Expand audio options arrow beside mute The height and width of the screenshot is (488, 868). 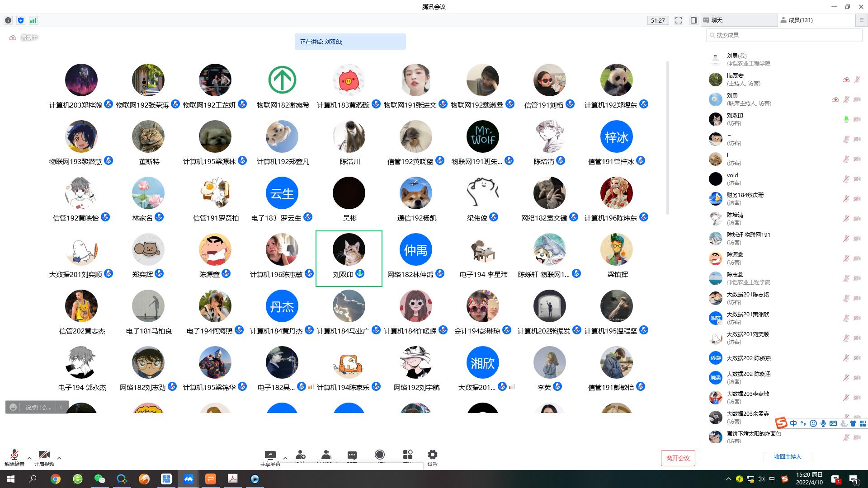[x=29, y=458]
